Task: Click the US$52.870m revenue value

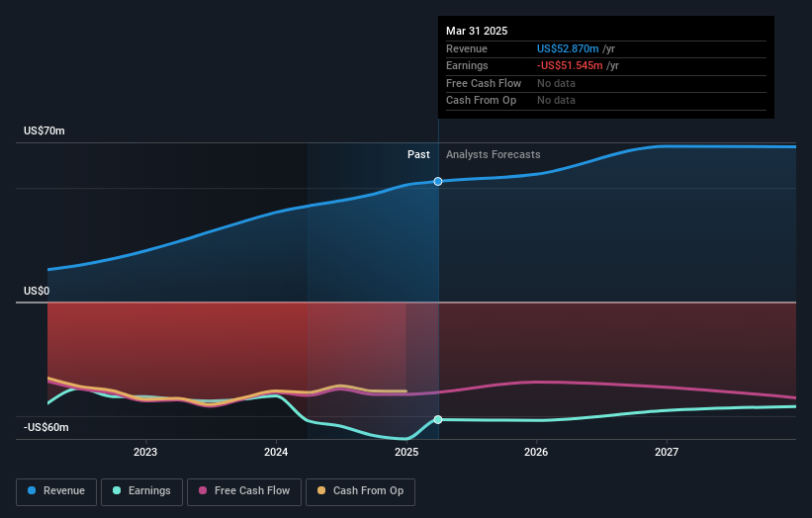Action: pos(568,48)
